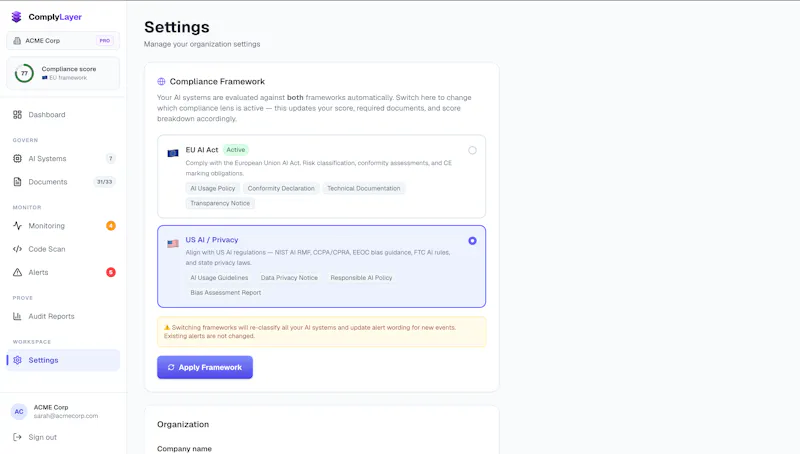Select the US AI / Privacy radio button

click(x=472, y=241)
